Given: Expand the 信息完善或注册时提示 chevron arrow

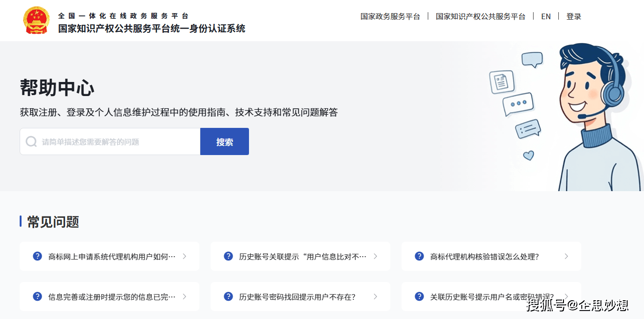Looking at the screenshot, I should pos(184,297).
